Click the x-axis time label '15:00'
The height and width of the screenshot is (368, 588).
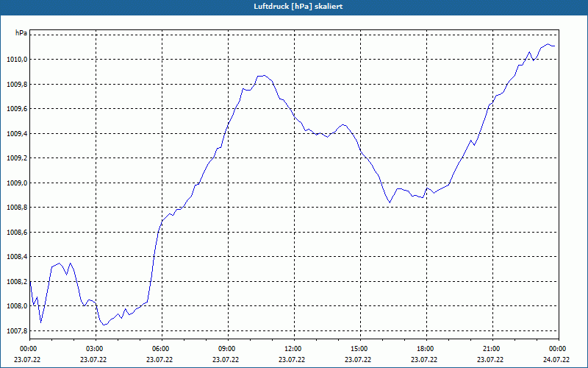360,349
